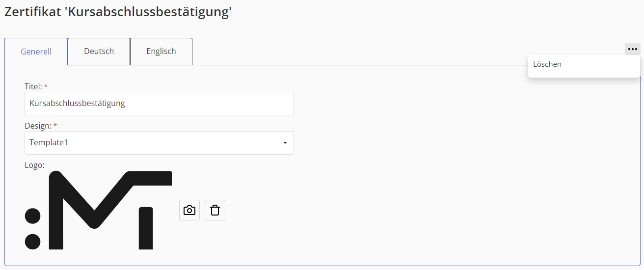Open the Deutsch tab

99,51
